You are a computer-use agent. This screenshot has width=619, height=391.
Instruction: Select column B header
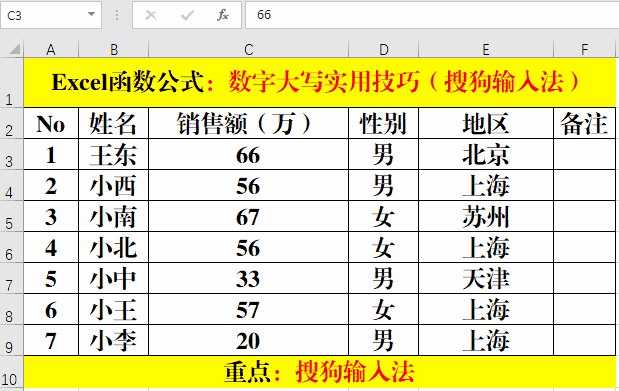click(x=114, y=49)
